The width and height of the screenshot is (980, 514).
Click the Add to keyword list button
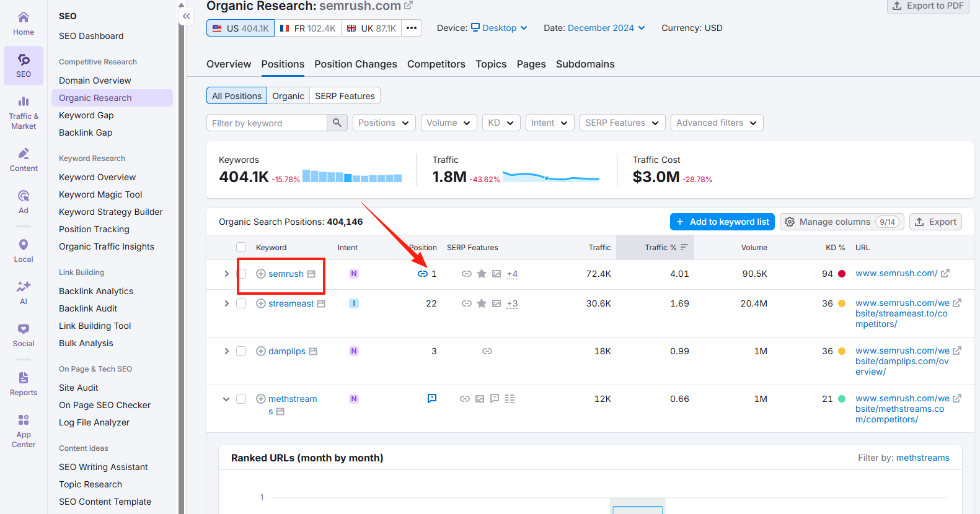coord(722,222)
